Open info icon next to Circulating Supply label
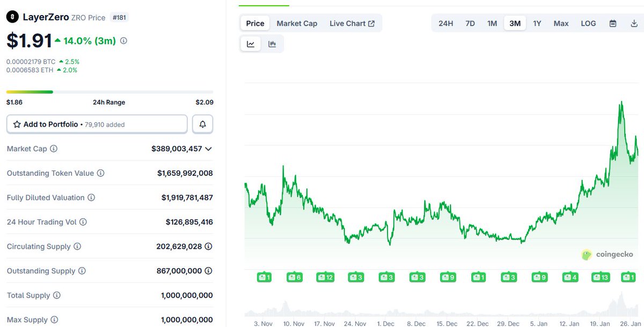The height and width of the screenshot is (327, 644). tap(77, 247)
